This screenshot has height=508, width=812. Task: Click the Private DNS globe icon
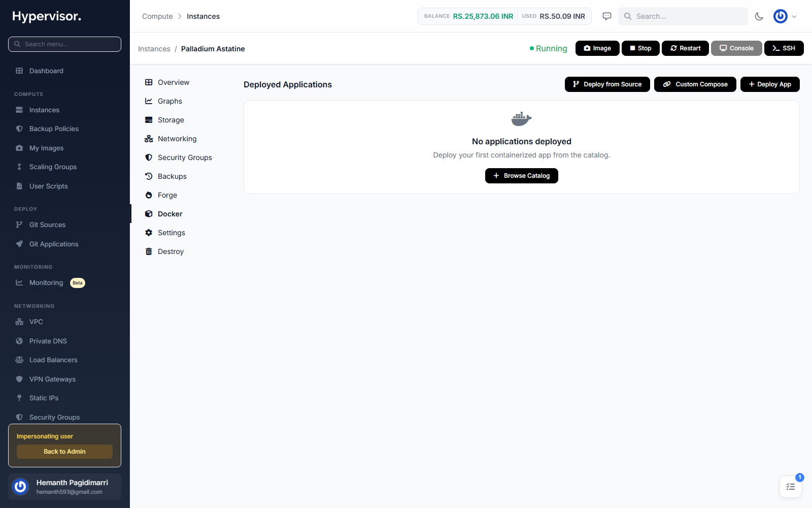point(19,341)
